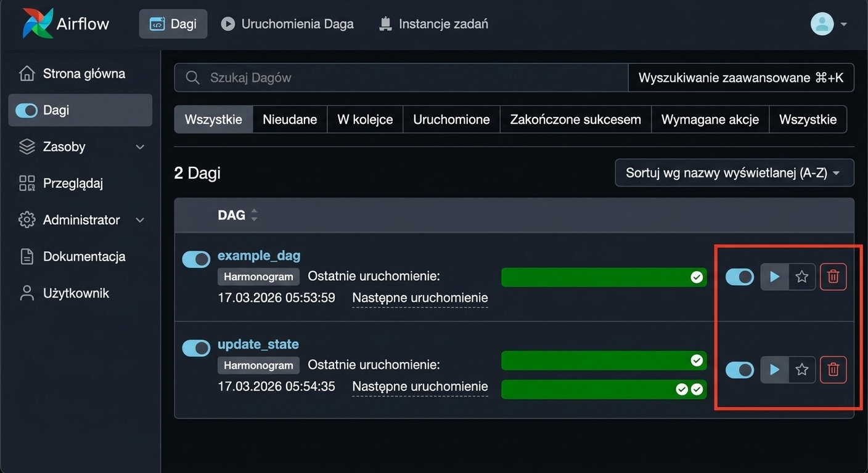The height and width of the screenshot is (473, 868).
Task: Sort by the DAG column header
Action: tap(237, 215)
